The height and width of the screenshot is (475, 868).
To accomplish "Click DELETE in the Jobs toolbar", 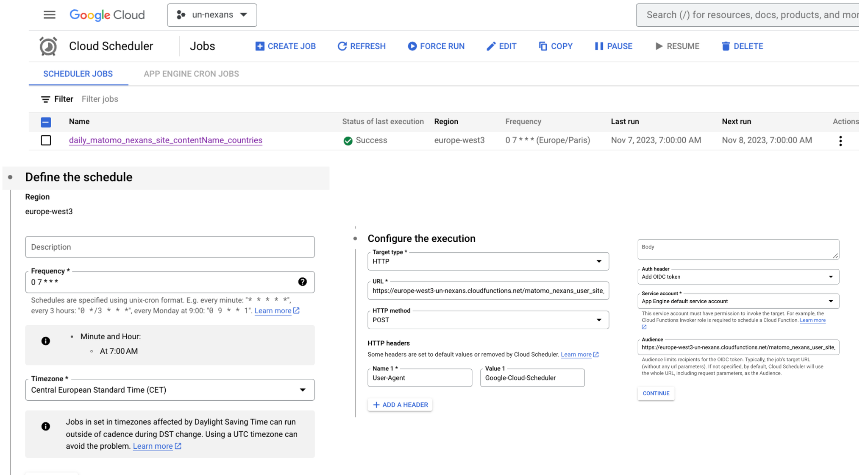I will point(742,46).
